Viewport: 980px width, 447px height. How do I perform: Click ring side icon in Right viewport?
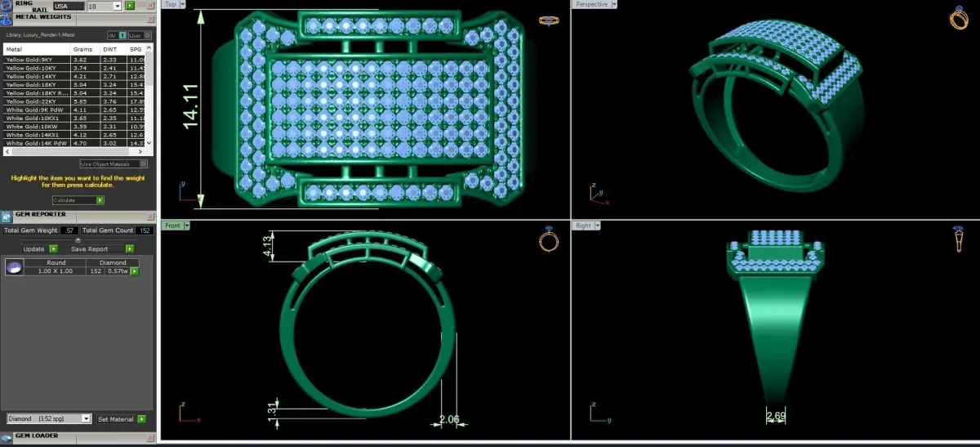pos(959,239)
